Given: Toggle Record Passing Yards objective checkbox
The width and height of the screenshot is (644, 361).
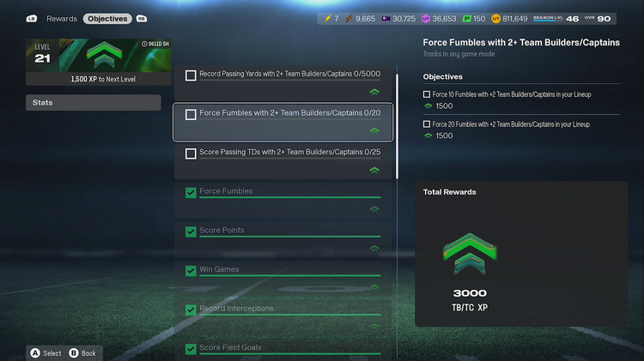Looking at the screenshot, I should coord(191,75).
